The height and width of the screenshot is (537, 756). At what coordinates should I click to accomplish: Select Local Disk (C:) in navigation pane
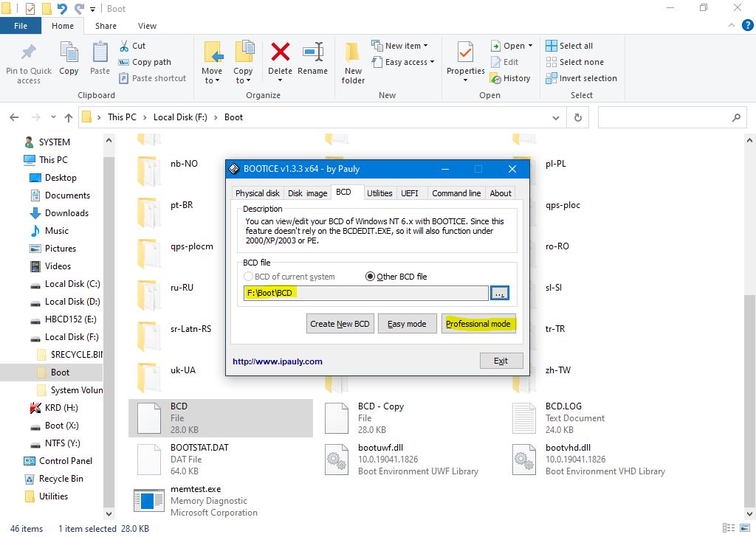pos(72,284)
